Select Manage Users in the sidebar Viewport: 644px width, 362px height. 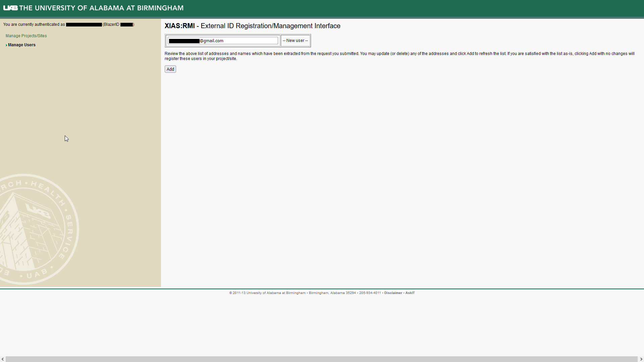[21, 45]
